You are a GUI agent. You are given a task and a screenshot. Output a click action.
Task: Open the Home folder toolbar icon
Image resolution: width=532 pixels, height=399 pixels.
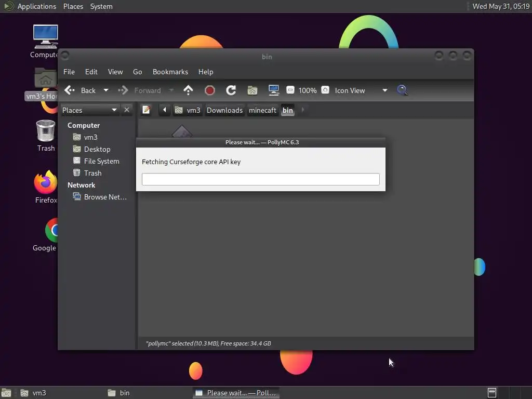(252, 90)
